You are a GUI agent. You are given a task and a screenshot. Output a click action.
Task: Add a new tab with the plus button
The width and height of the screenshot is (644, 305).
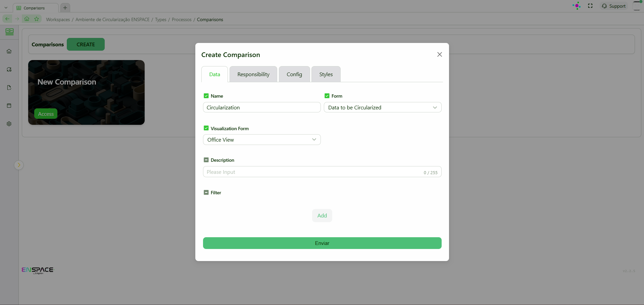pos(65,8)
